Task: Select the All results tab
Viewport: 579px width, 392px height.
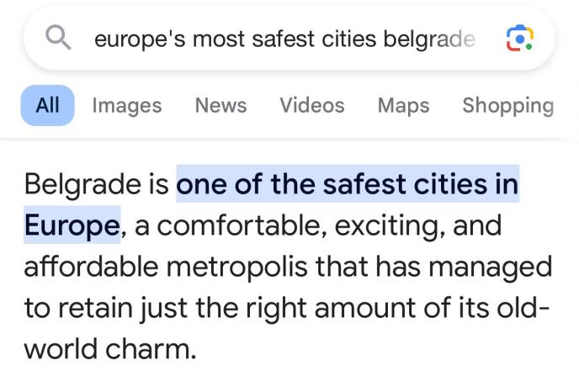Action: [47, 105]
